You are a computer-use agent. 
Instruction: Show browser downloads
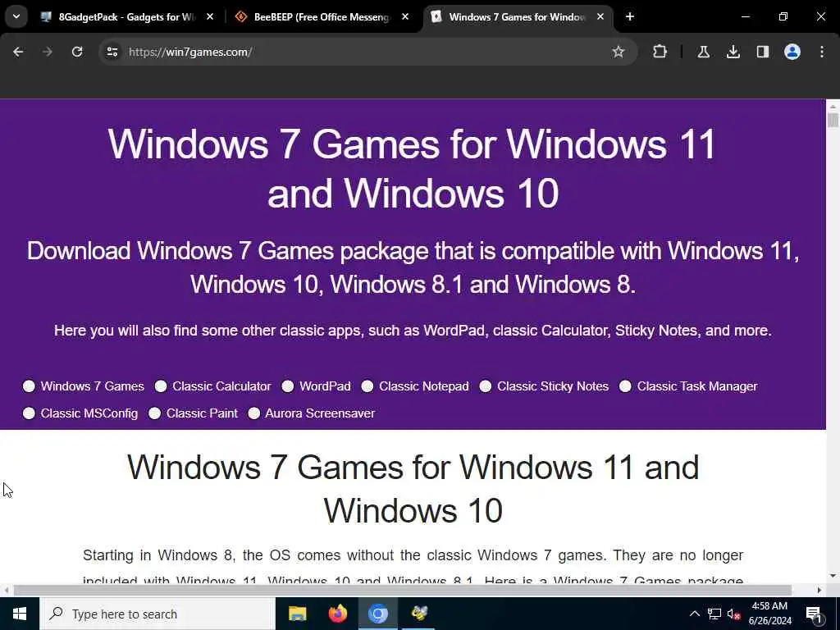click(x=733, y=52)
